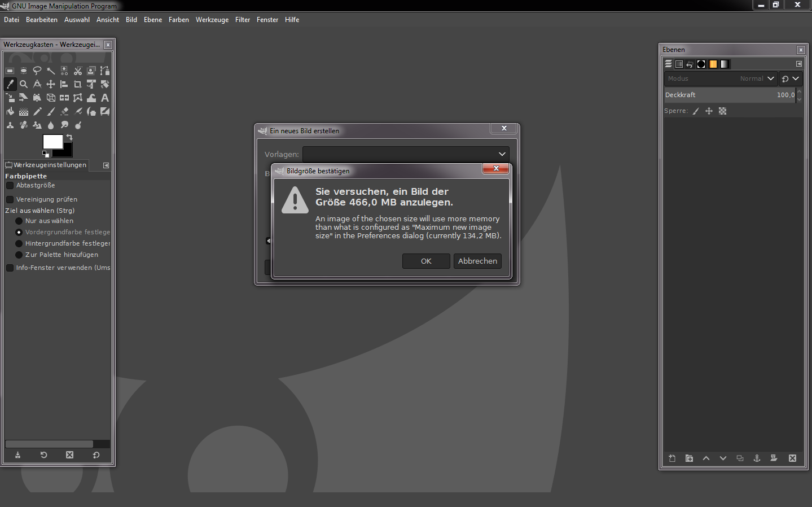Viewport: 812px width, 507px height.
Task: Open the Werkzeugeinstellungen tab configuration menu
Action: [106, 165]
